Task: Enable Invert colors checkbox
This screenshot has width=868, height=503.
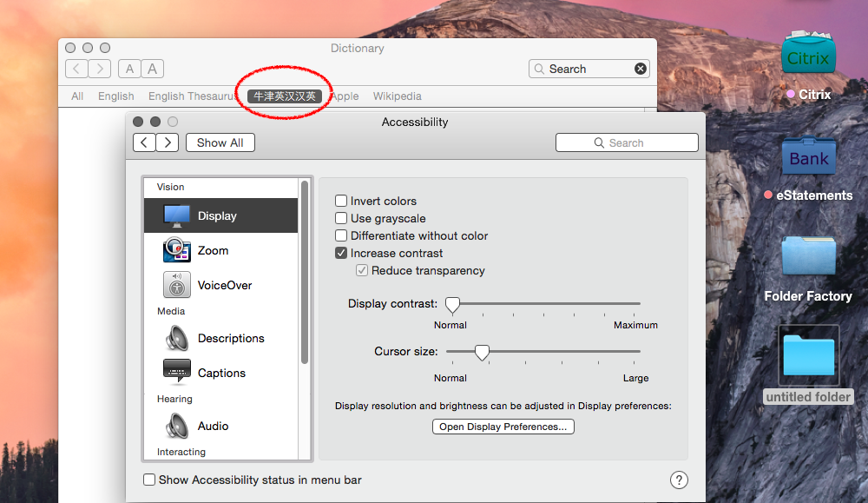Action: (341, 201)
